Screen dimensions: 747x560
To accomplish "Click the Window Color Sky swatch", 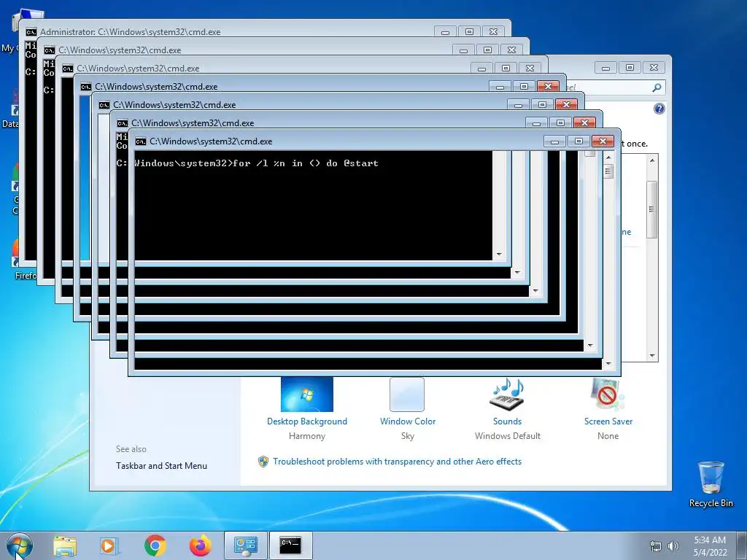I will tap(407, 394).
